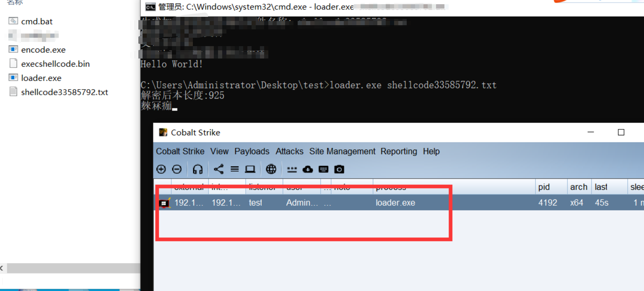Click the Disconnect minus-circle icon
This screenshot has height=291, width=644.
(x=177, y=169)
